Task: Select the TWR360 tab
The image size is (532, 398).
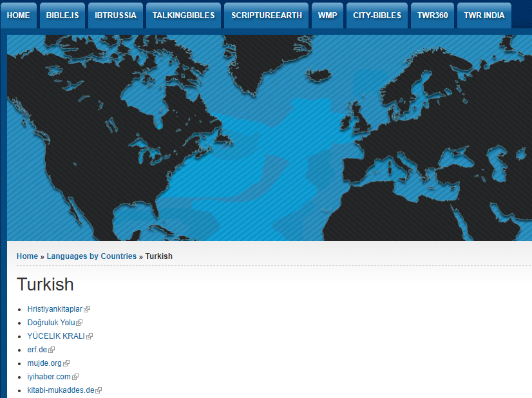Action: tap(433, 15)
